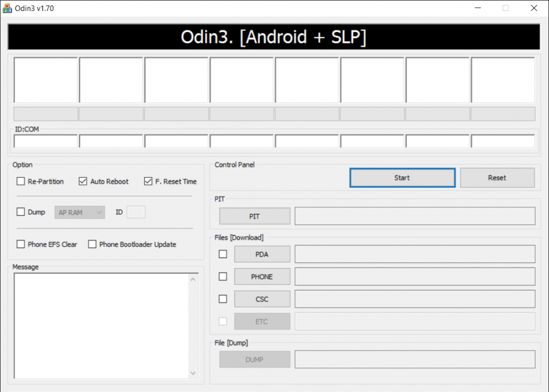Enable Phone EFS Clear option
This screenshot has width=549, height=392.
[21, 244]
